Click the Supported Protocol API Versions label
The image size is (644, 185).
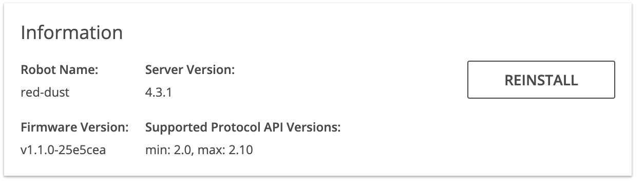(243, 127)
